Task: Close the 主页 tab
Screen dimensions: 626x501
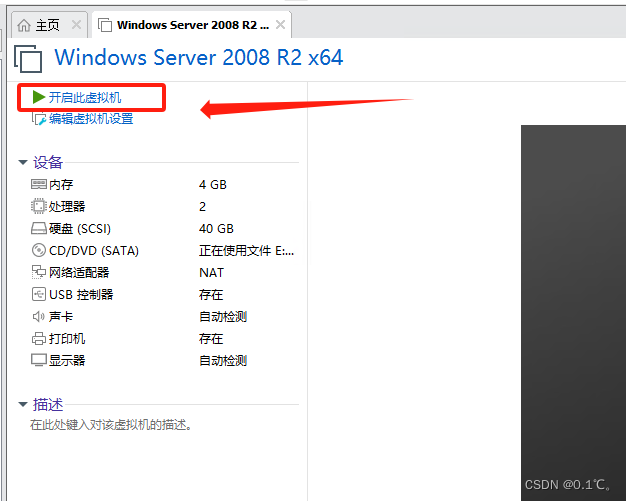Action: pyautogui.click(x=76, y=25)
